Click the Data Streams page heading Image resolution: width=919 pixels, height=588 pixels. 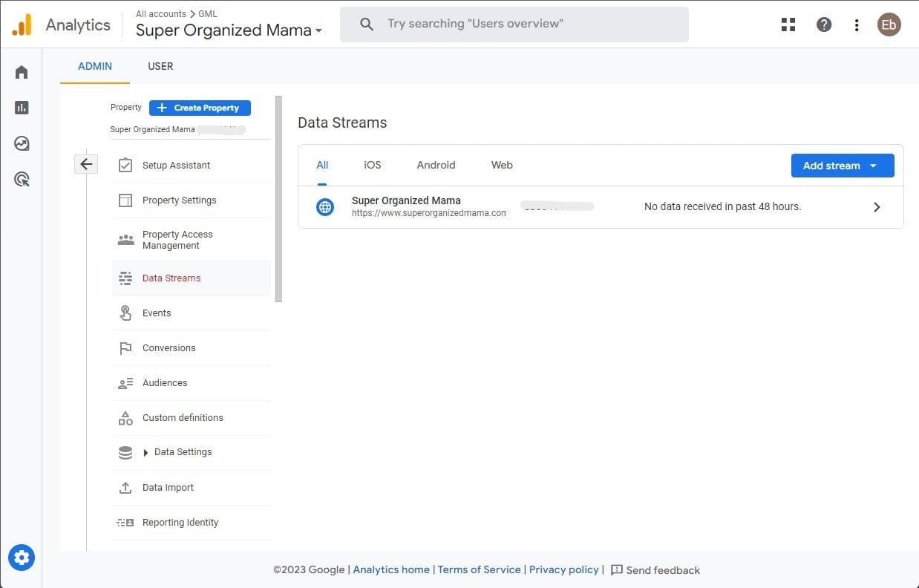click(342, 122)
